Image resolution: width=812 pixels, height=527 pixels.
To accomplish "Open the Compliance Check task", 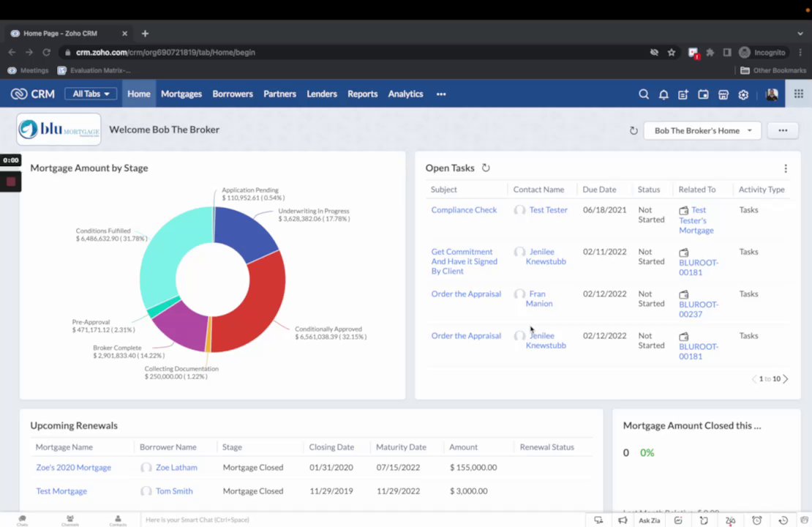I will (x=464, y=210).
